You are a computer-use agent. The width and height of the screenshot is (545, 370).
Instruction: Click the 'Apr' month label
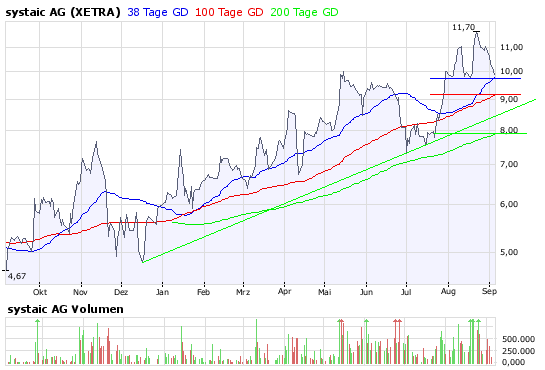point(284,292)
